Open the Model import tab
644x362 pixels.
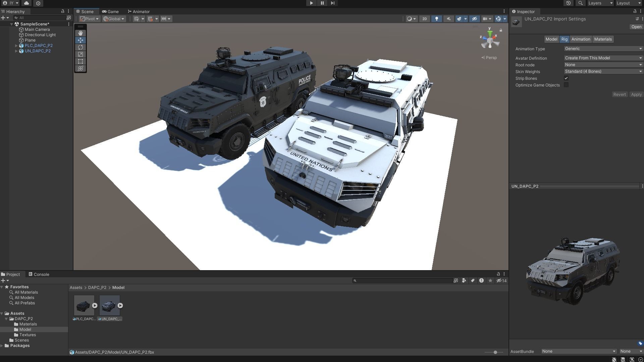click(551, 39)
